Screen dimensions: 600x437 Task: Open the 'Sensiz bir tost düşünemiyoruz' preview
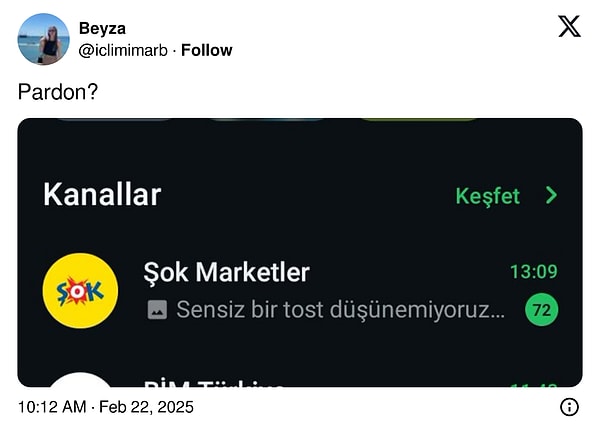341,309
